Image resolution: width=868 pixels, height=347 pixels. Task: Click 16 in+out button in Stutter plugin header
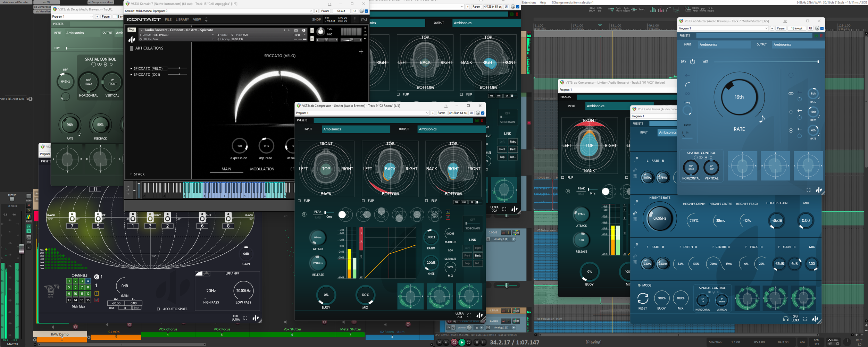(797, 28)
